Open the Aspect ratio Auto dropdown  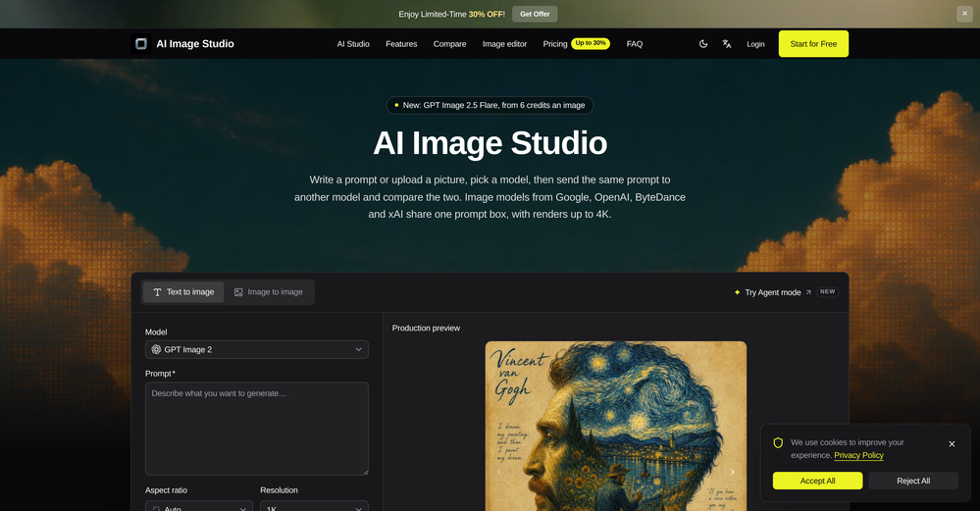[199, 506]
